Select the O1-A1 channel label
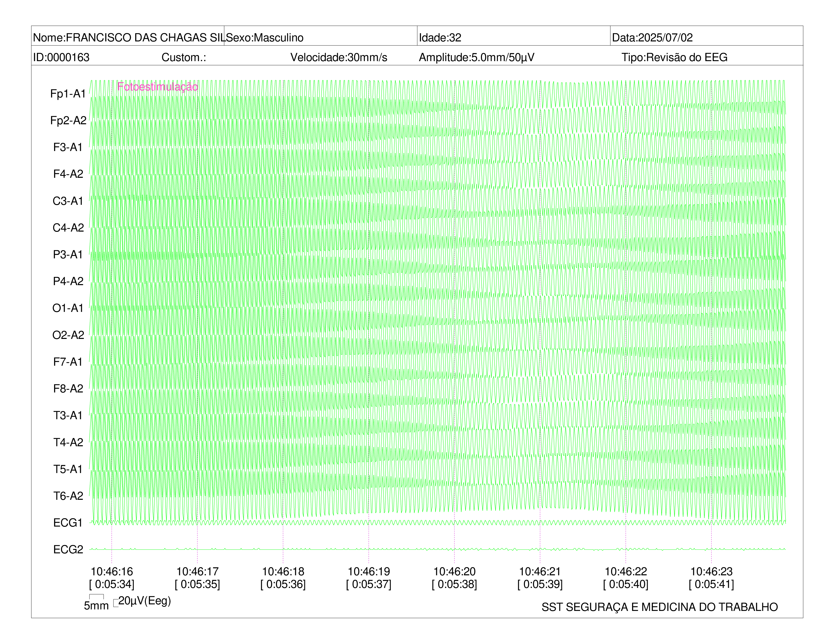The image size is (834, 644). (x=68, y=308)
